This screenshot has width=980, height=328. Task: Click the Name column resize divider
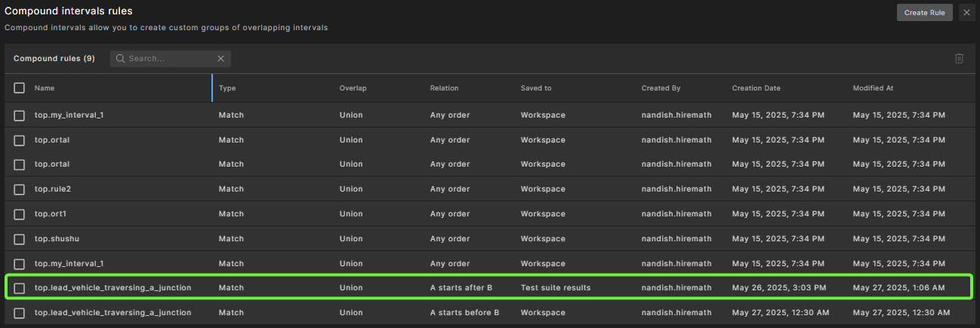pyautogui.click(x=212, y=88)
